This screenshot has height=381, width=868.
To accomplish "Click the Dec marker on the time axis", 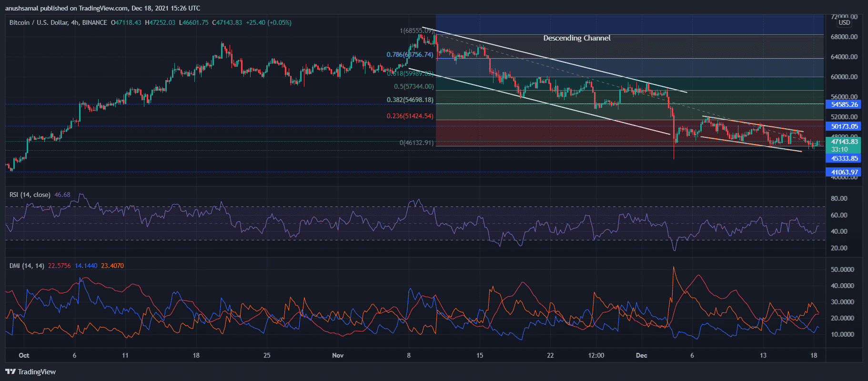I will (x=641, y=355).
